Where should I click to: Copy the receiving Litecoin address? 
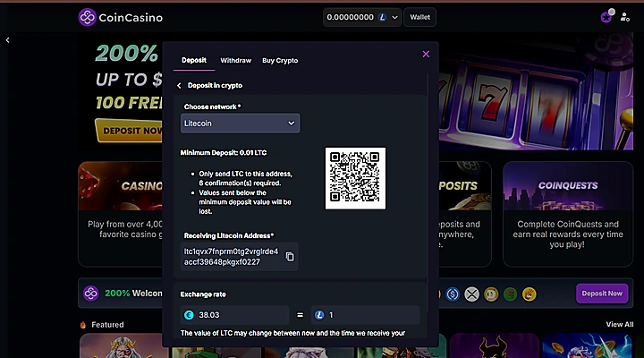[290, 257]
